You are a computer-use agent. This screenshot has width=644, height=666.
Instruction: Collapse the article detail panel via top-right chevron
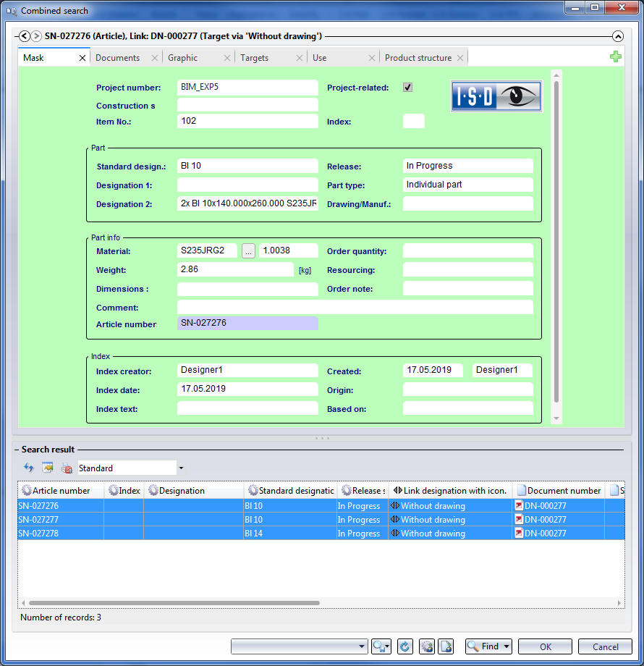[617, 36]
